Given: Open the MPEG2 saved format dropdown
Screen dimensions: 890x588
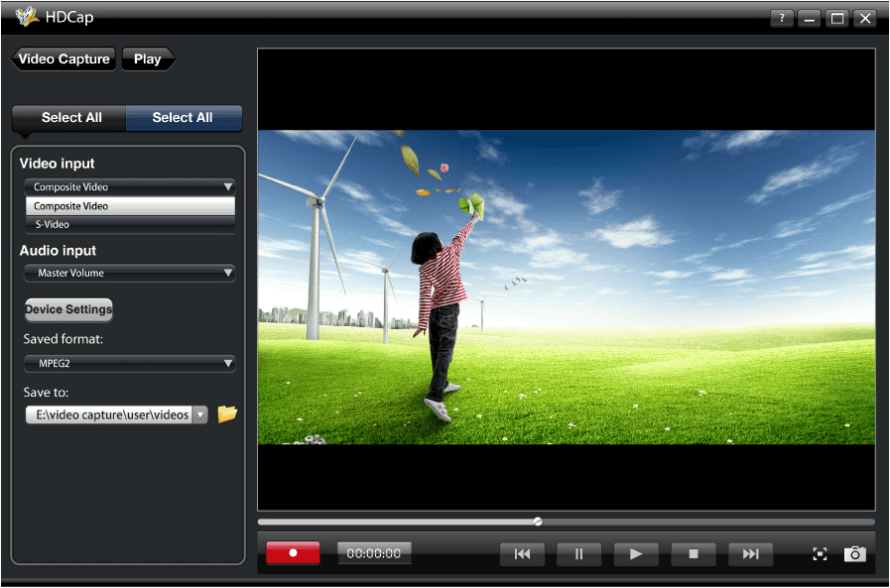Looking at the screenshot, I should point(227,364).
